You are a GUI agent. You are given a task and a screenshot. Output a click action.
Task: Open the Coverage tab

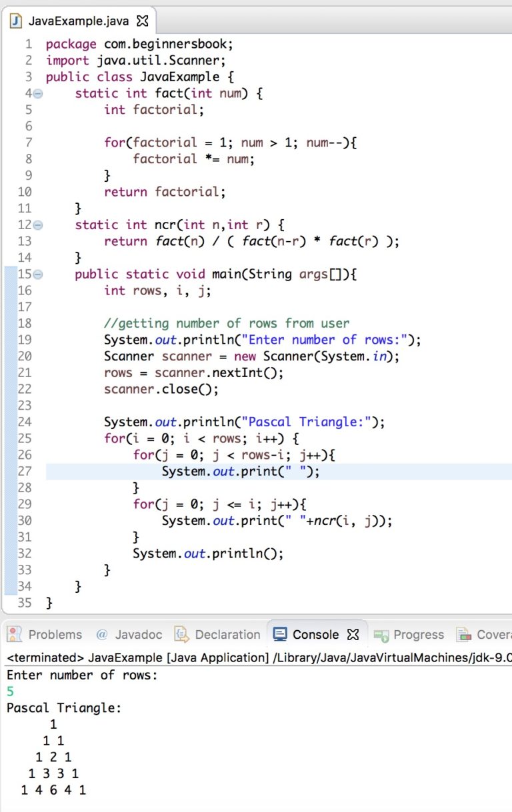483,634
